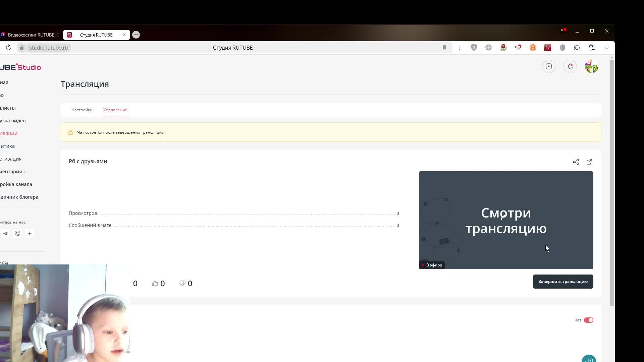Open the Настройка канала sidebar item
Viewport: 644px width, 362px height.
coord(16,184)
